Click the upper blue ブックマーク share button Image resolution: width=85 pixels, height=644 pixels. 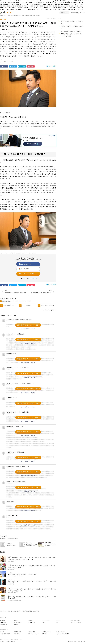22,66
